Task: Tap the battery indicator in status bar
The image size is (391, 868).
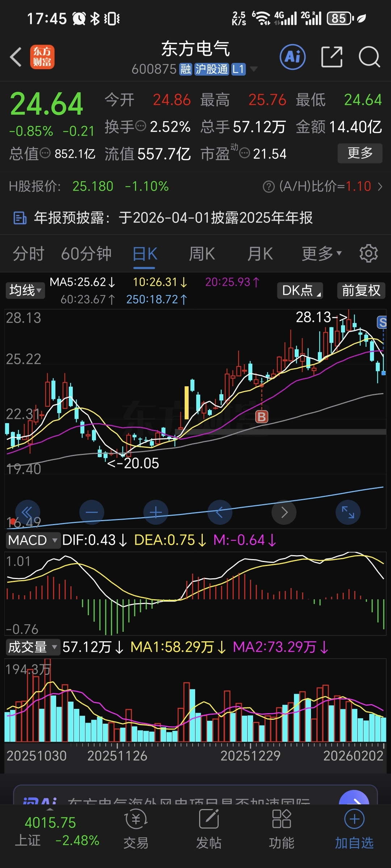Action: pyautogui.click(x=340, y=18)
